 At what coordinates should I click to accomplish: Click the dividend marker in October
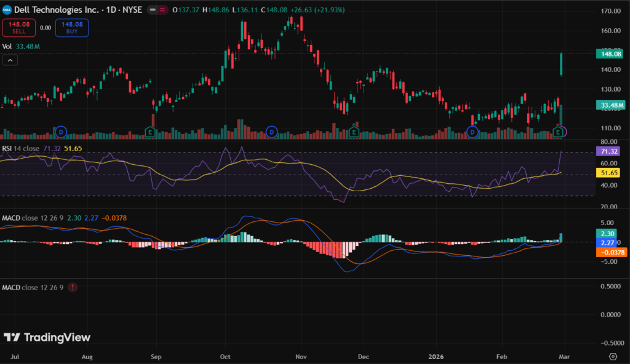(x=272, y=132)
